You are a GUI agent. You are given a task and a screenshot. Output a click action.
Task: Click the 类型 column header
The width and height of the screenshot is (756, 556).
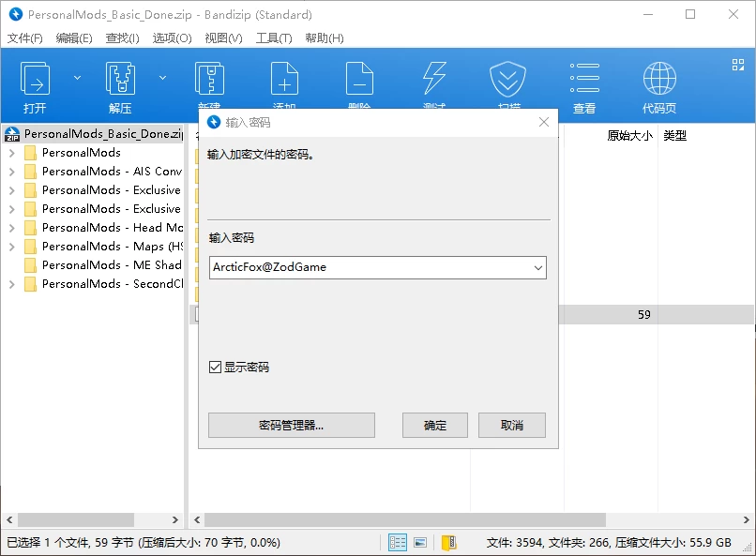(675, 136)
